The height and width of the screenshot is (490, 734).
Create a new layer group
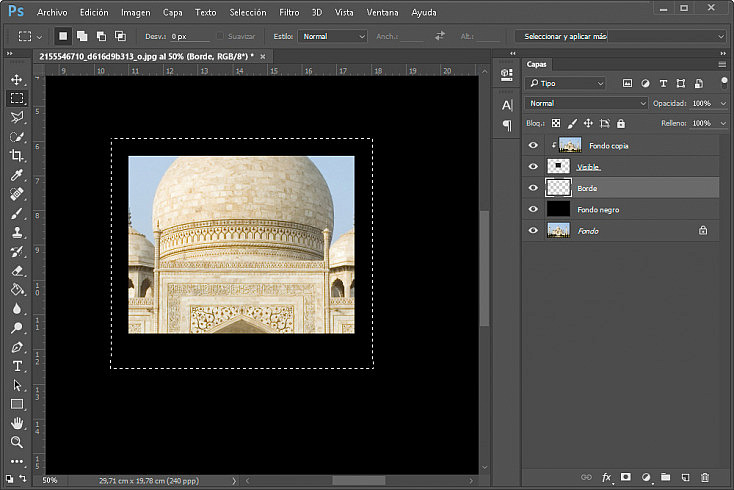coord(665,477)
